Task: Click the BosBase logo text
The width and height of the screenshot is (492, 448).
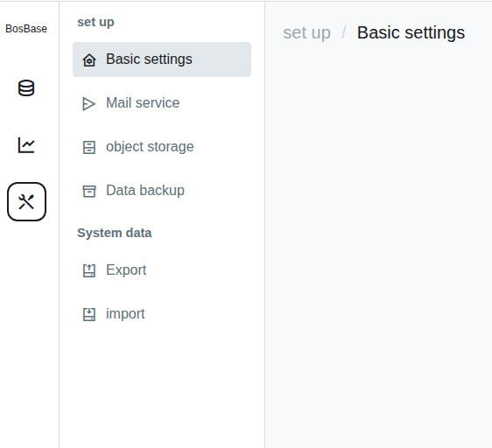Action: 26,29
